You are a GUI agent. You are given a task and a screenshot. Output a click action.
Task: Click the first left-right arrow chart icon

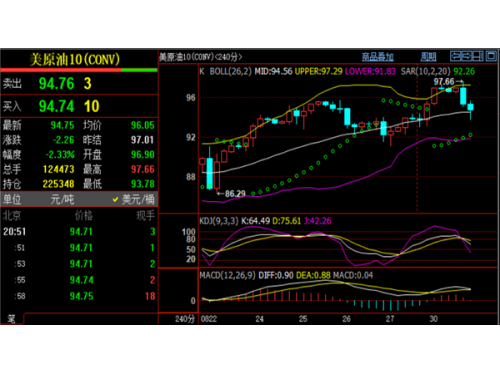pyautogui.click(x=455, y=56)
